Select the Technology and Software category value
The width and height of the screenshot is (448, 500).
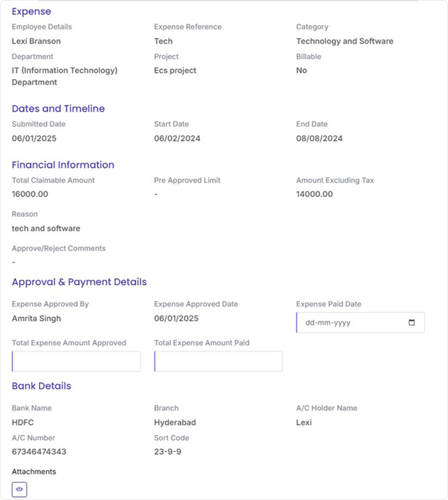344,41
